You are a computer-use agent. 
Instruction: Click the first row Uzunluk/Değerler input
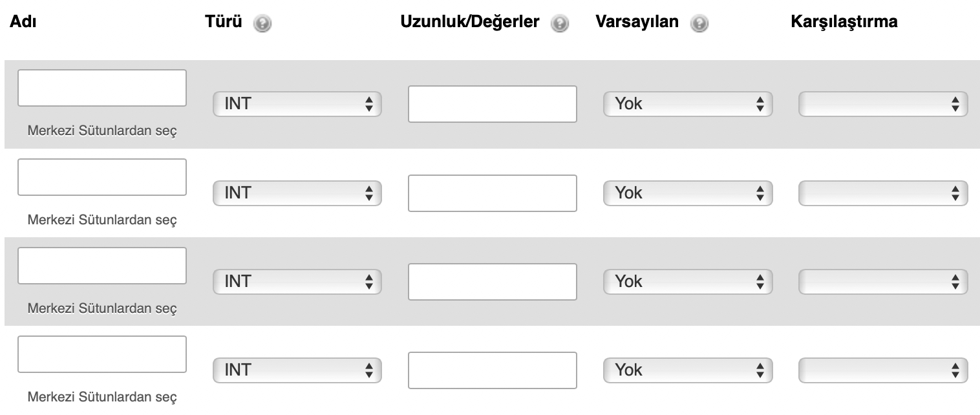click(x=492, y=104)
